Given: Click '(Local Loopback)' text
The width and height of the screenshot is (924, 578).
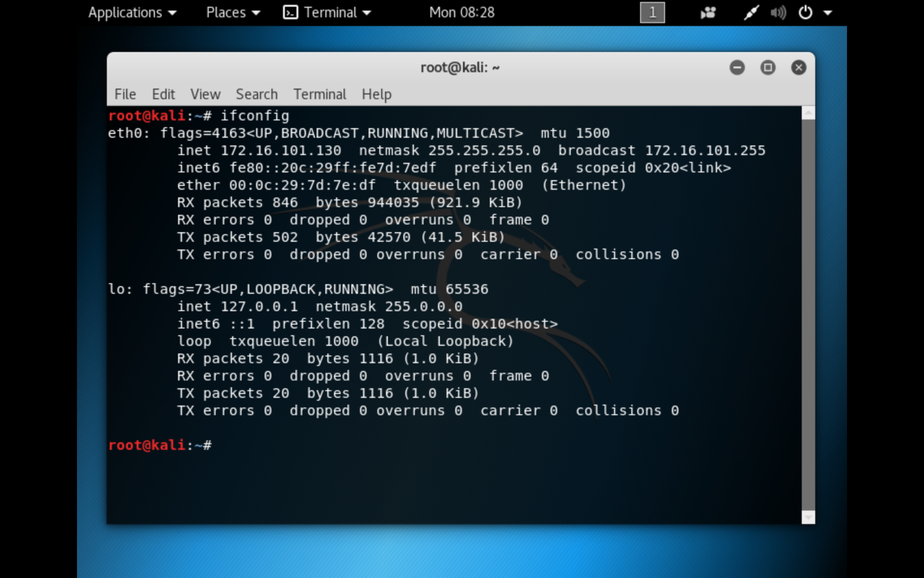Looking at the screenshot, I should [x=445, y=341].
